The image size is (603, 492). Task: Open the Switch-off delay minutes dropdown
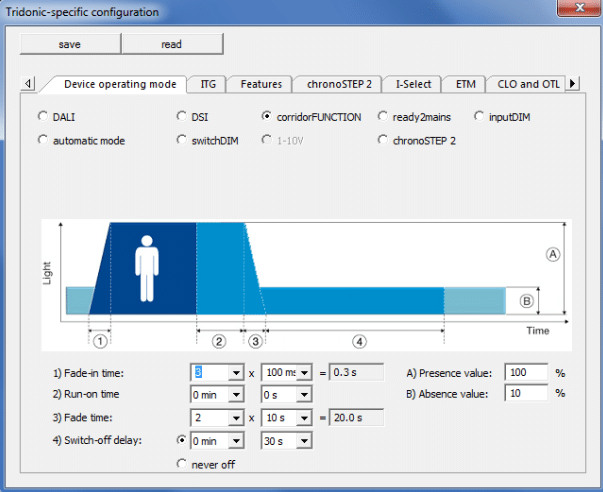[236, 441]
